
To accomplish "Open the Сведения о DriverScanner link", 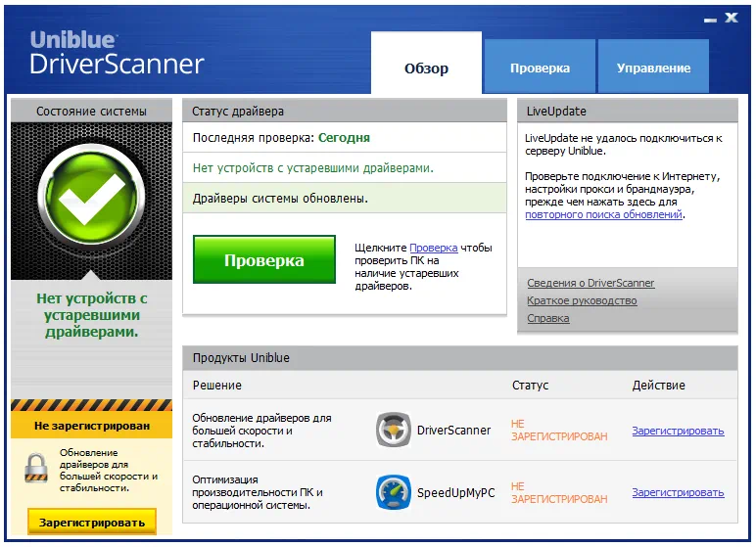I will click(591, 283).
